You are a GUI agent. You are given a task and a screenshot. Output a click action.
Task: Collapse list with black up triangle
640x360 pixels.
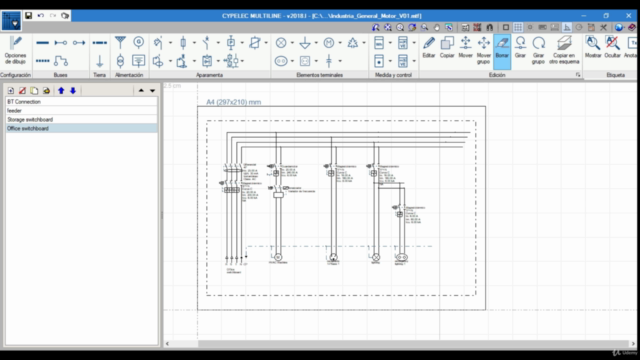click(141, 91)
